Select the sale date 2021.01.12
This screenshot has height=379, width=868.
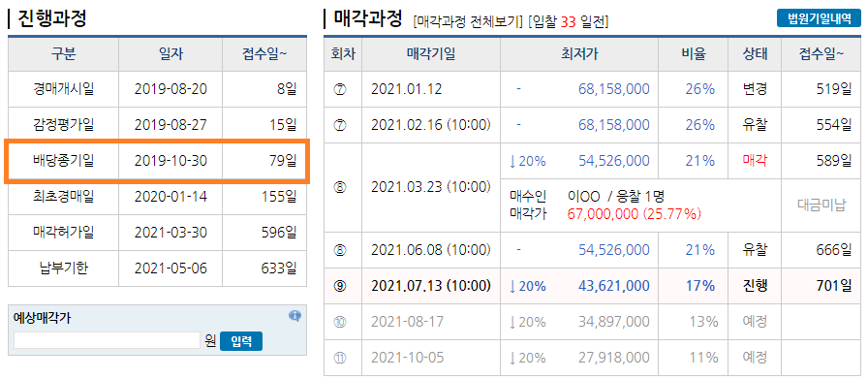point(406,88)
